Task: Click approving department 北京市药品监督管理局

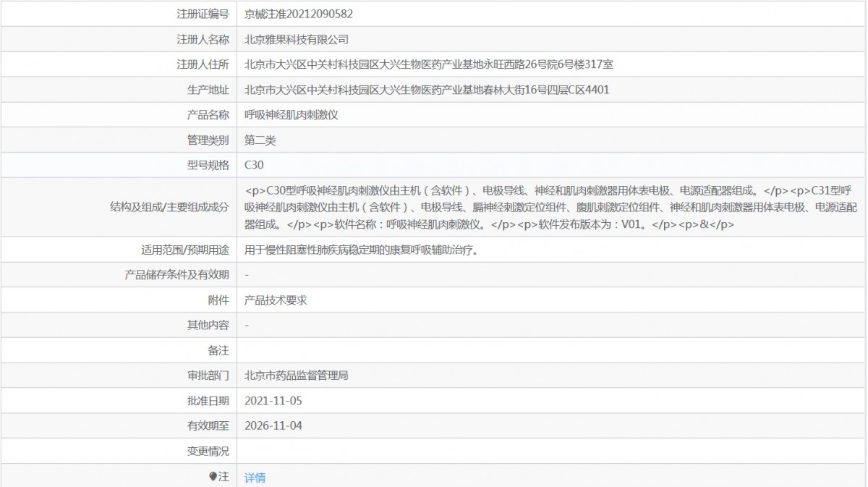Action: tap(297, 376)
